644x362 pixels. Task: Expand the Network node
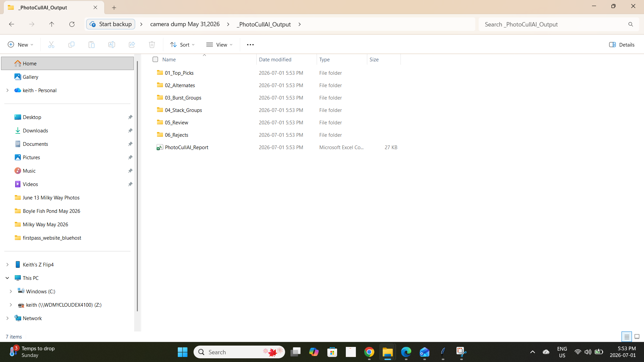pyautogui.click(x=7, y=318)
